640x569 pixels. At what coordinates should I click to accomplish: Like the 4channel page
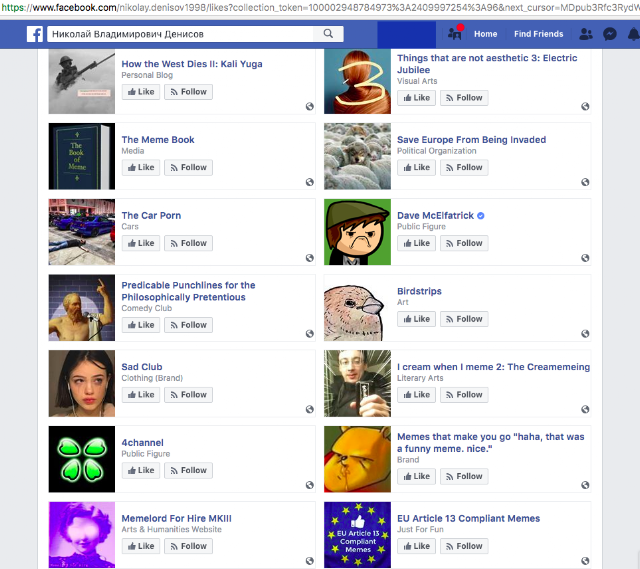(141, 470)
